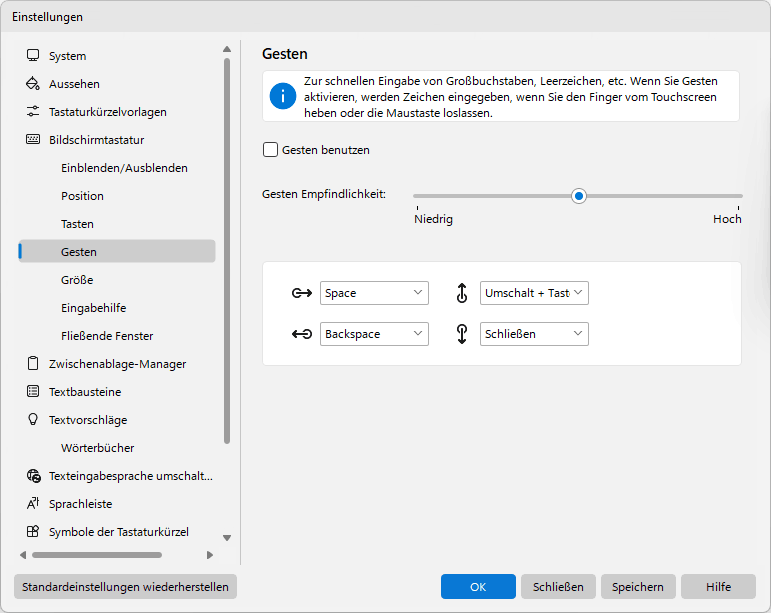This screenshot has height=613, width=771.
Task: Click the Sprachleiste language icon
Action: pyautogui.click(x=33, y=503)
